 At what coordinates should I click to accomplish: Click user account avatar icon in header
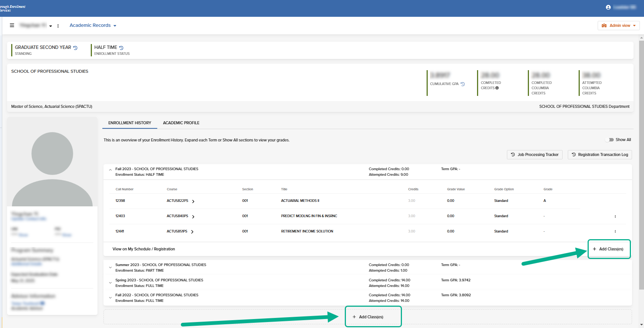(608, 7)
